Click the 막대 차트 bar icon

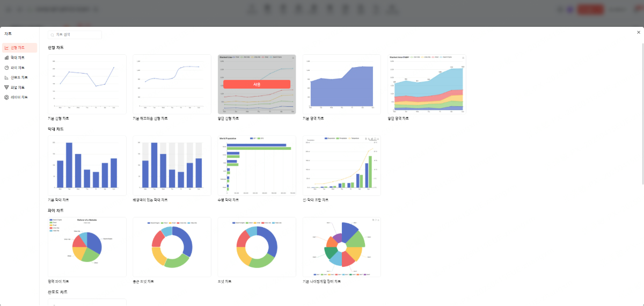click(6, 57)
